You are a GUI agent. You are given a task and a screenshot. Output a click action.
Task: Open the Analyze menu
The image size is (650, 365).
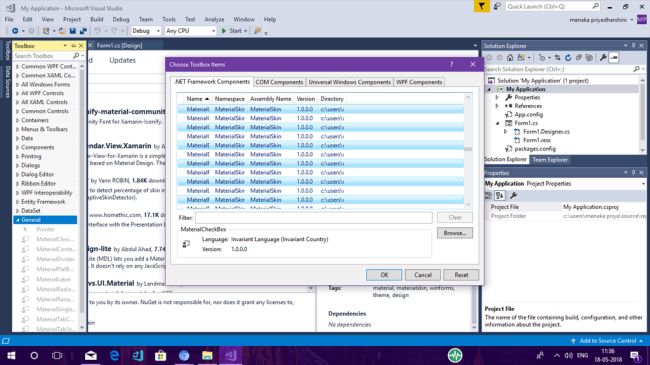point(214,19)
